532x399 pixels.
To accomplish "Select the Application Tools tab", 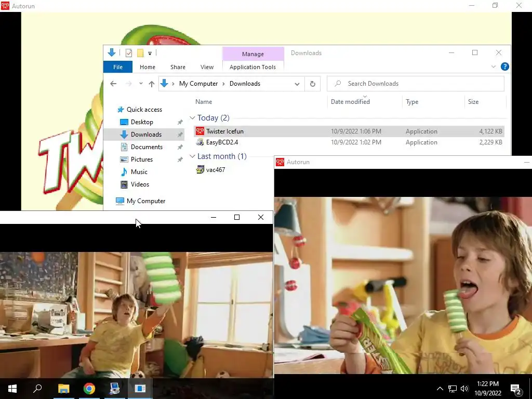I will 253,67.
